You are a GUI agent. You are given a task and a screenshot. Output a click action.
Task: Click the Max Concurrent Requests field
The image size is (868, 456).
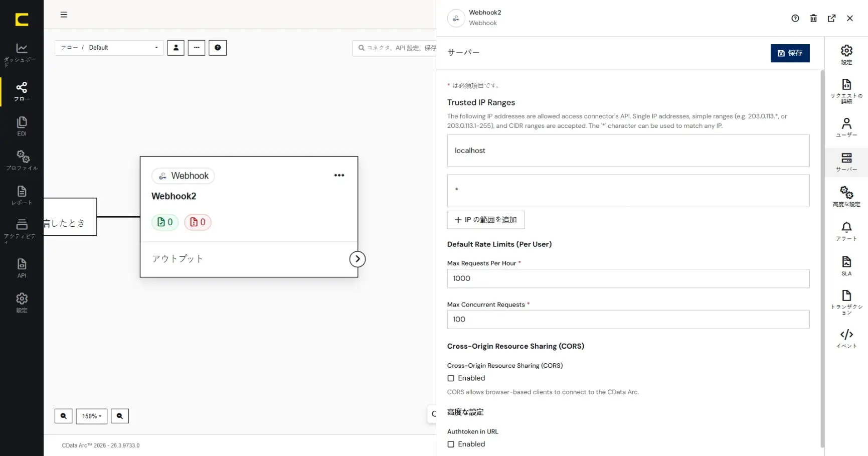628,320
